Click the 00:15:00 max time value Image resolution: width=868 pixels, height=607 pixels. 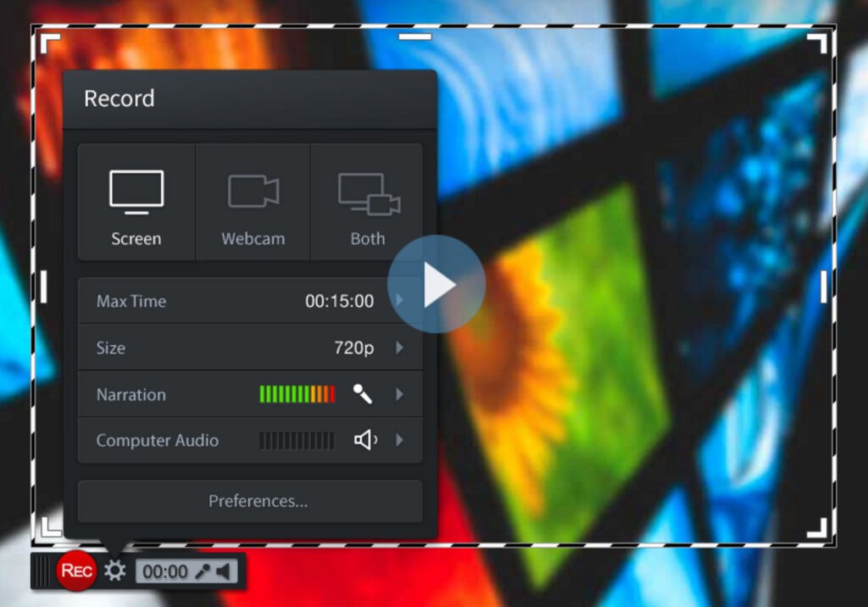point(339,301)
